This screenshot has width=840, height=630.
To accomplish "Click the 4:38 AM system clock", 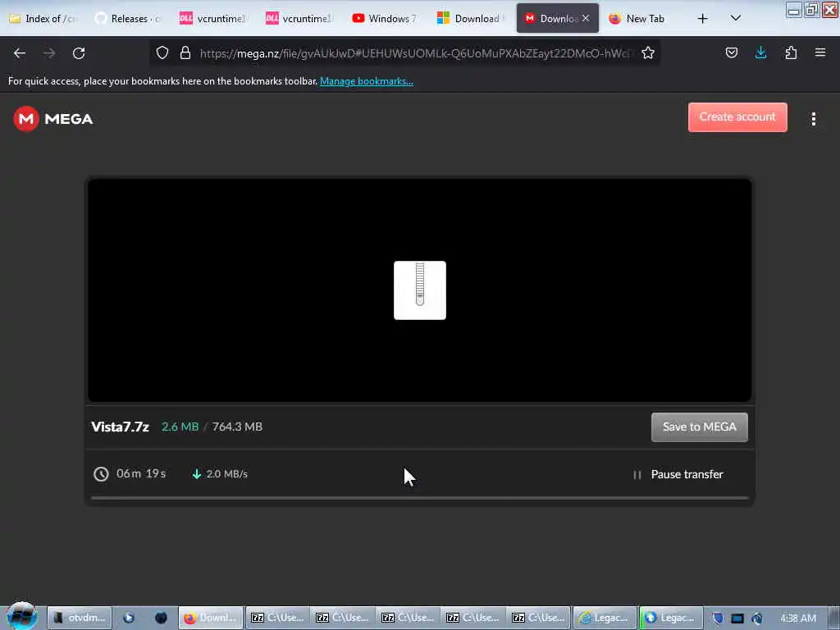I will 797,619.
